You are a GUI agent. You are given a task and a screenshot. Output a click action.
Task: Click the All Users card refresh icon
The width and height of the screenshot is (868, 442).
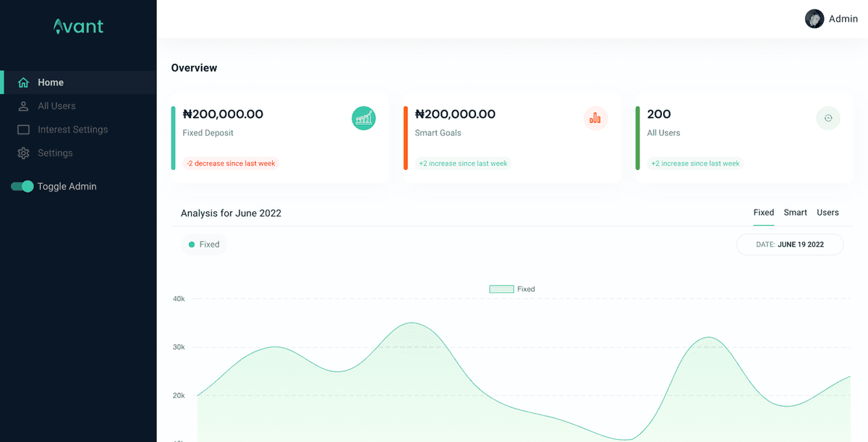828,118
